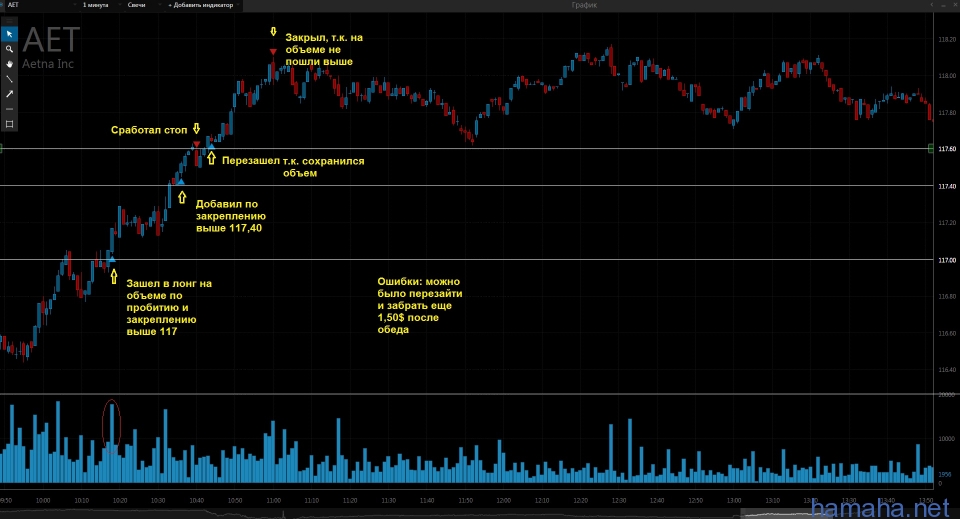Click the 12:00 time axis label
960x519 pixels.
tap(504, 501)
